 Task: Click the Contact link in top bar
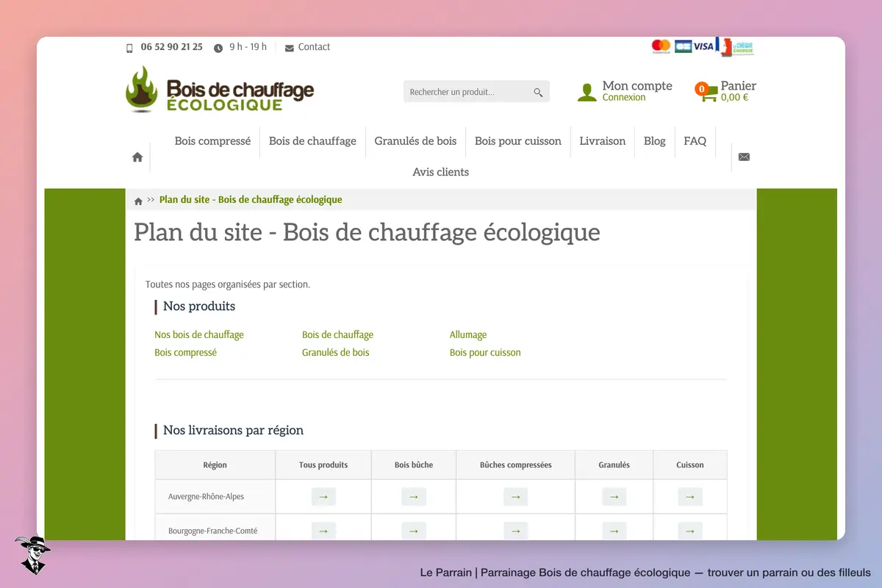tap(314, 47)
